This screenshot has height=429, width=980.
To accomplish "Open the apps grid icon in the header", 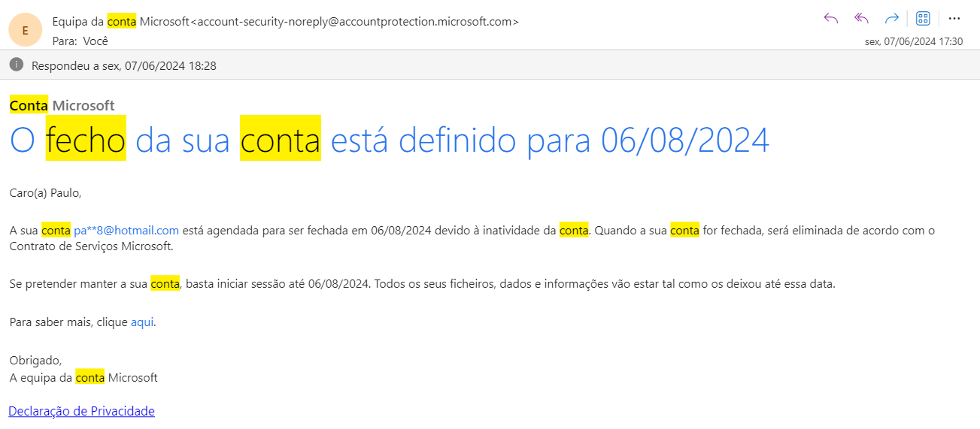I will pos(923,19).
